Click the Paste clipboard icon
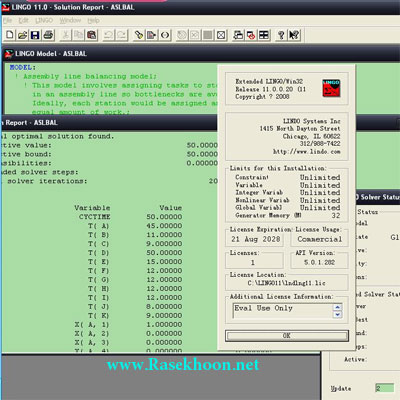Viewport: 400px width, 400px height. 92,35
